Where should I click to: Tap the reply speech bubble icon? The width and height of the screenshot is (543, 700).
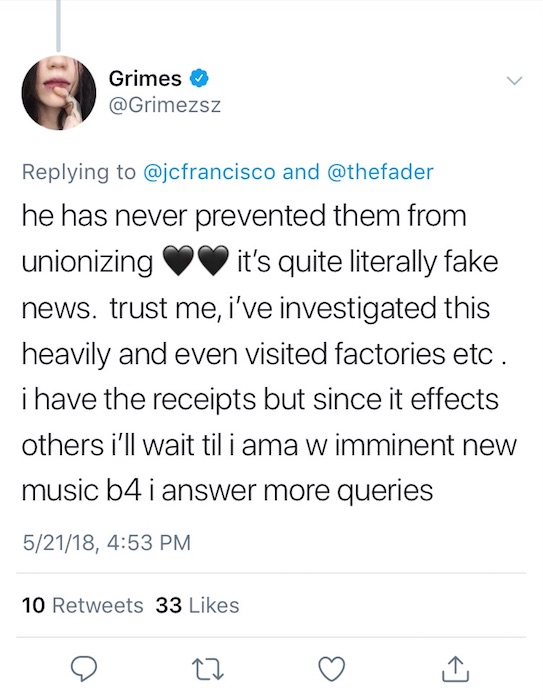[84, 670]
